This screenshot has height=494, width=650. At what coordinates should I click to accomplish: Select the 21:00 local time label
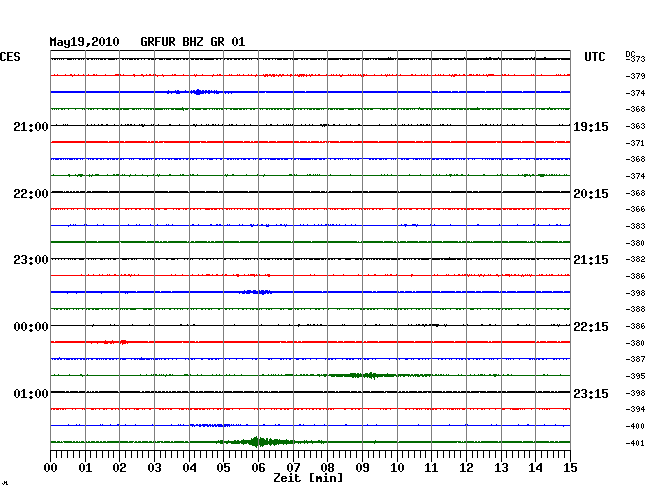tap(31, 127)
